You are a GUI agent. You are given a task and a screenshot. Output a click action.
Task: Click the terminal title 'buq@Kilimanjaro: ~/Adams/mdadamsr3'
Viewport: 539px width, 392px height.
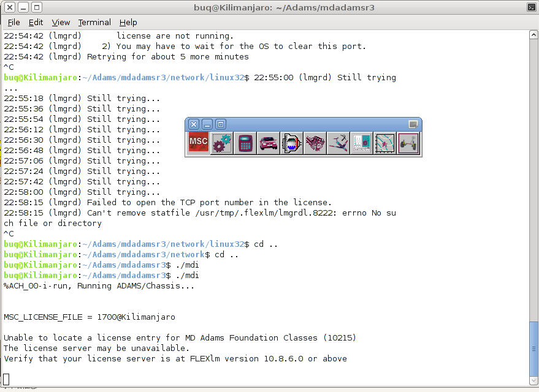[x=284, y=7]
